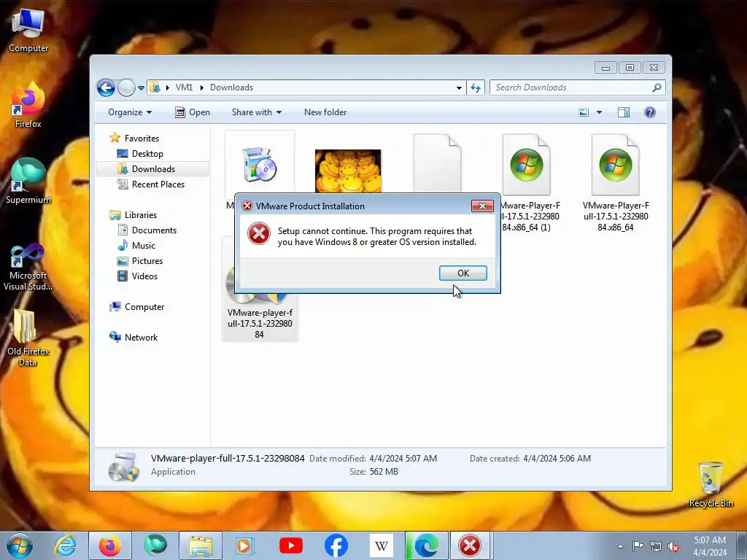Viewport: 747px width, 560px height.
Task: Click the red error icon in the VMware dialog
Action: point(259,234)
